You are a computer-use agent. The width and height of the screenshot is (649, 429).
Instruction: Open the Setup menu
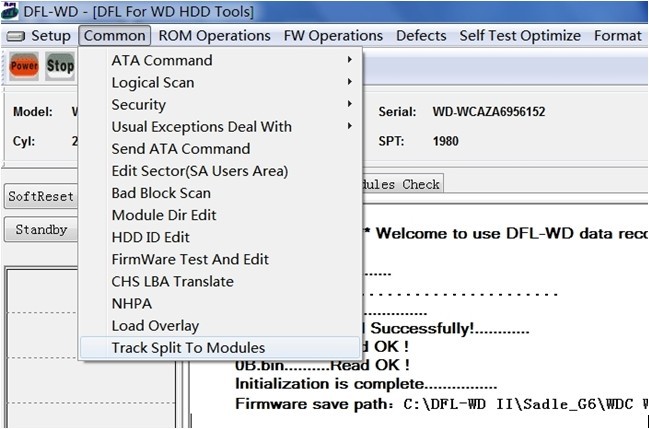click(50, 36)
